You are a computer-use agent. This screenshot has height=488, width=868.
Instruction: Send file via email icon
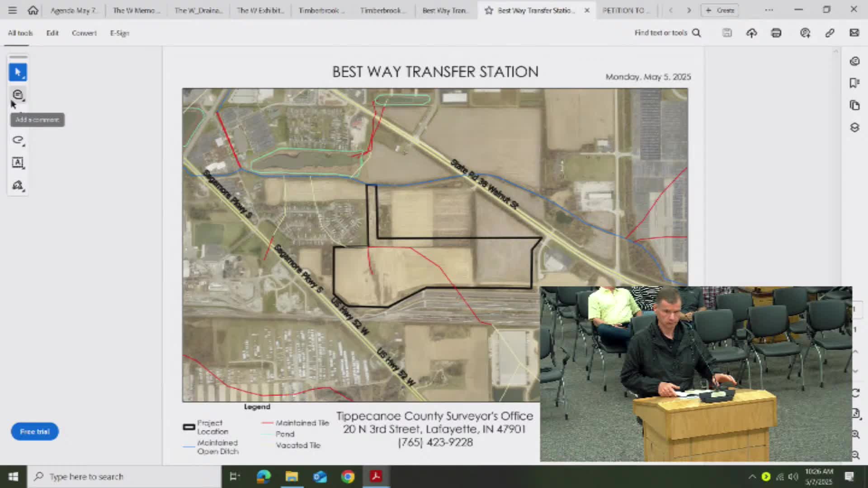(854, 33)
